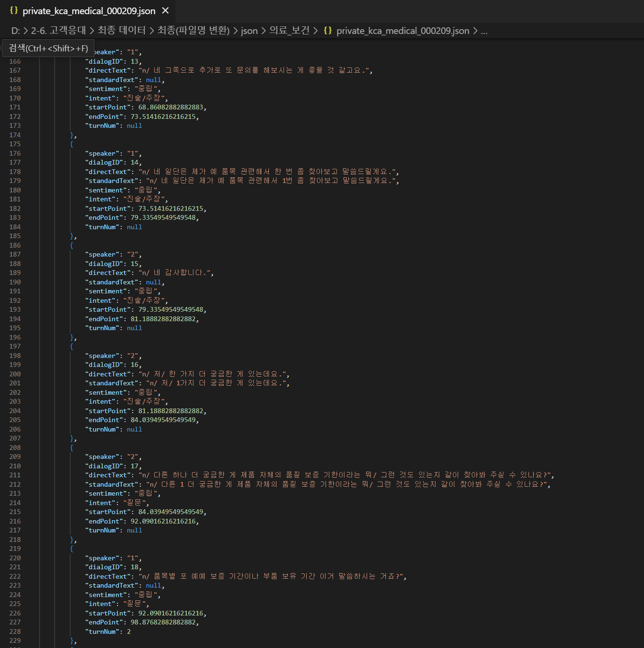Click the endPoint value 84.03949549549549
644x648 pixels.
point(163,420)
